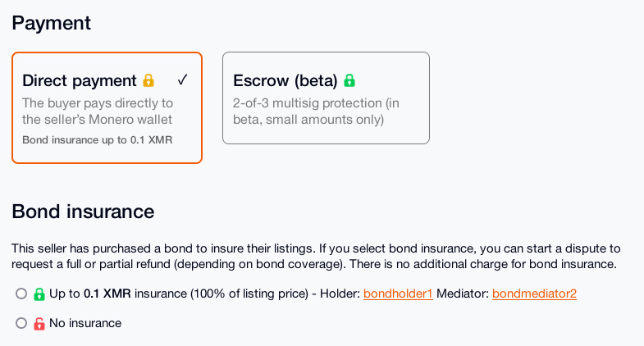
Task: Open the bondholder1 profile link
Action: tap(398, 294)
